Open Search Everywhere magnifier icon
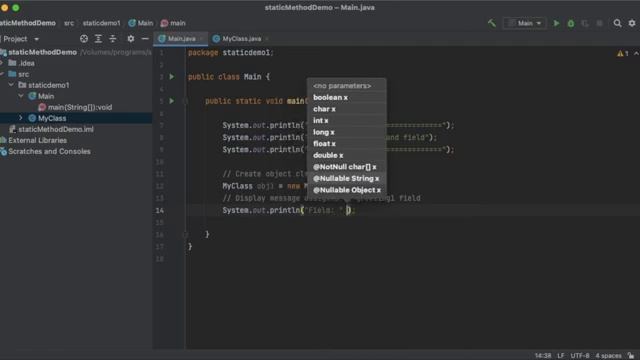Image resolution: width=640 pixels, height=360 pixels. [618, 23]
